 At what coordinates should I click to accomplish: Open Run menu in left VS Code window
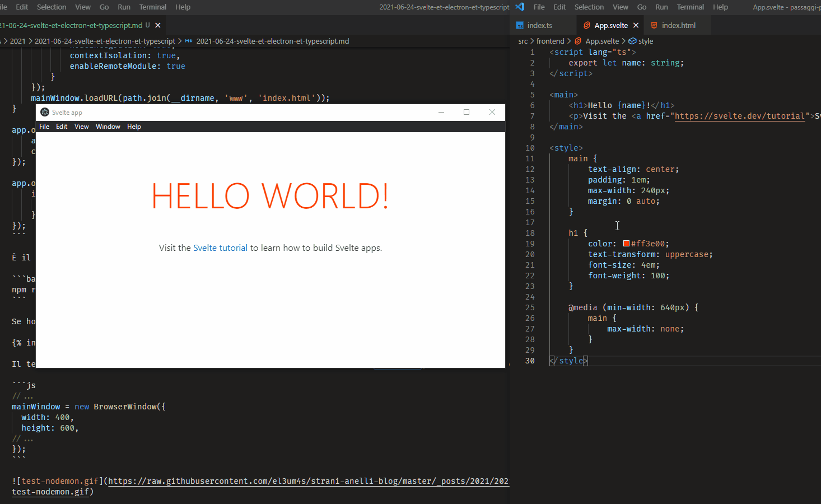[x=124, y=7]
